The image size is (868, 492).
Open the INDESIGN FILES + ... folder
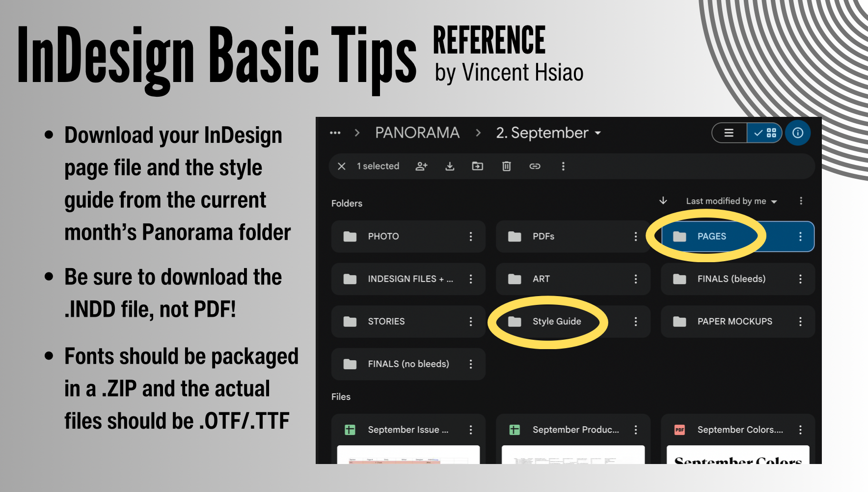(x=408, y=279)
